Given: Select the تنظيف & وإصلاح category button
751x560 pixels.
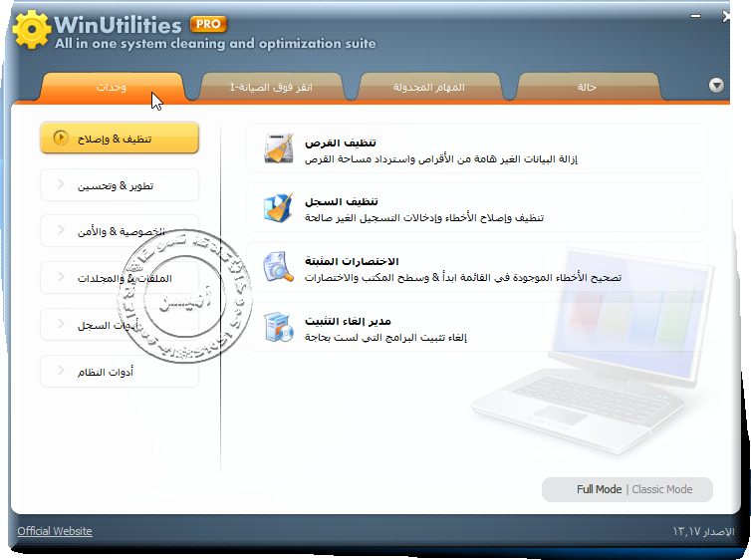Looking at the screenshot, I should pos(120,139).
